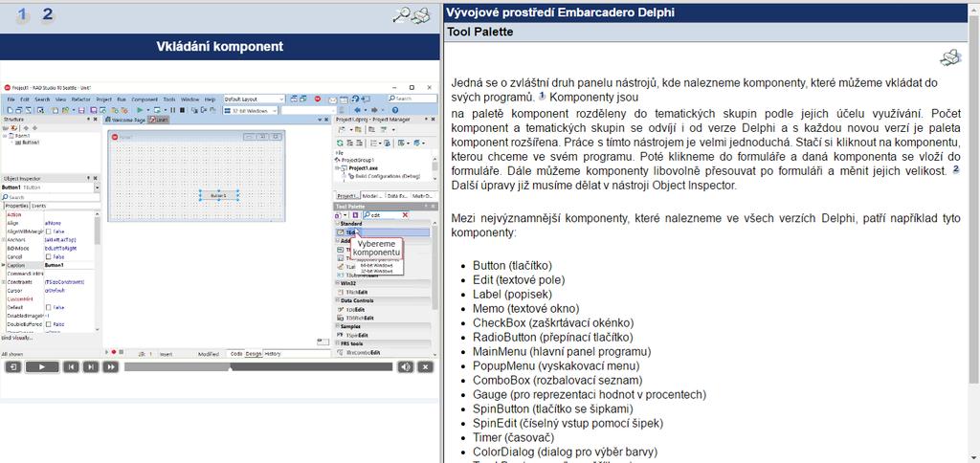Screen dimensions: 980x463
Task: Click the green Run arrow in RAD Studio toolbar
Action: 140,110
